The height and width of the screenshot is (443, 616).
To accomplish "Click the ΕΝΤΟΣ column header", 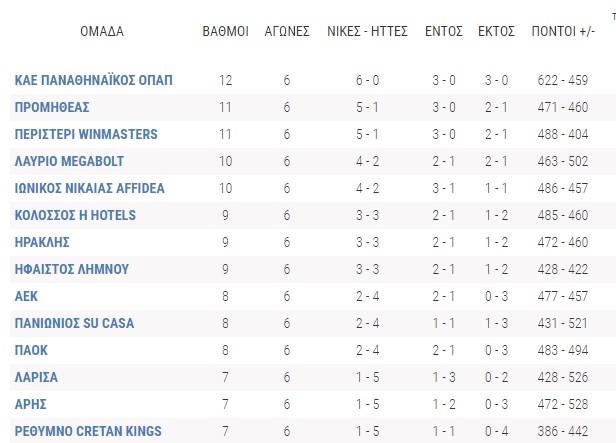I will tap(444, 31).
